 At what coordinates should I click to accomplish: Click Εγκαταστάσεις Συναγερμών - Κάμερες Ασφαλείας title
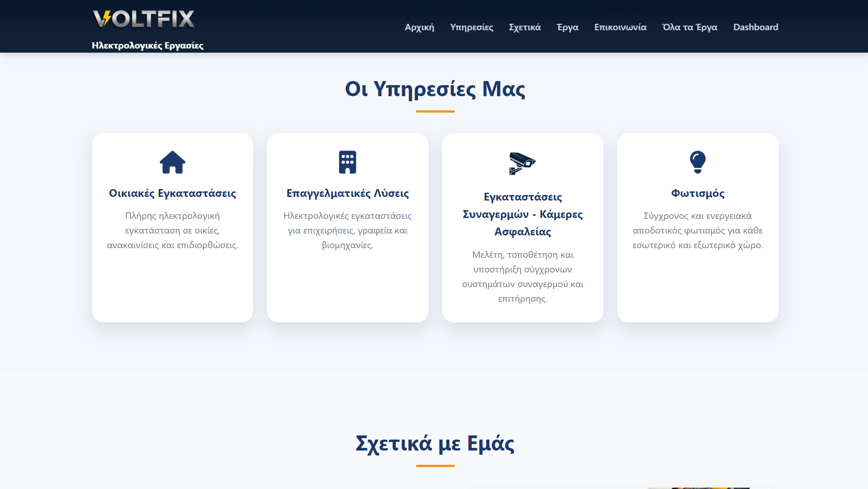pyautogui.click(x=522, y=214)
